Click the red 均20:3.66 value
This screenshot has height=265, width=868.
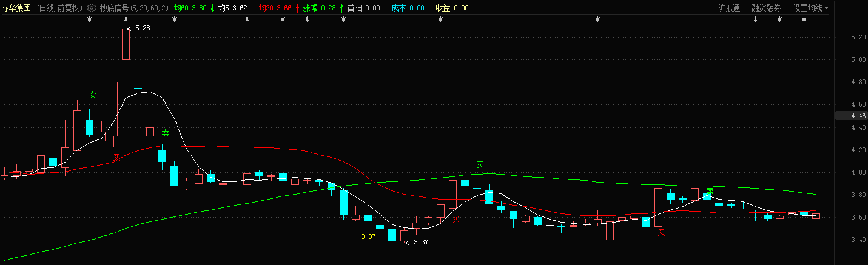275,8
